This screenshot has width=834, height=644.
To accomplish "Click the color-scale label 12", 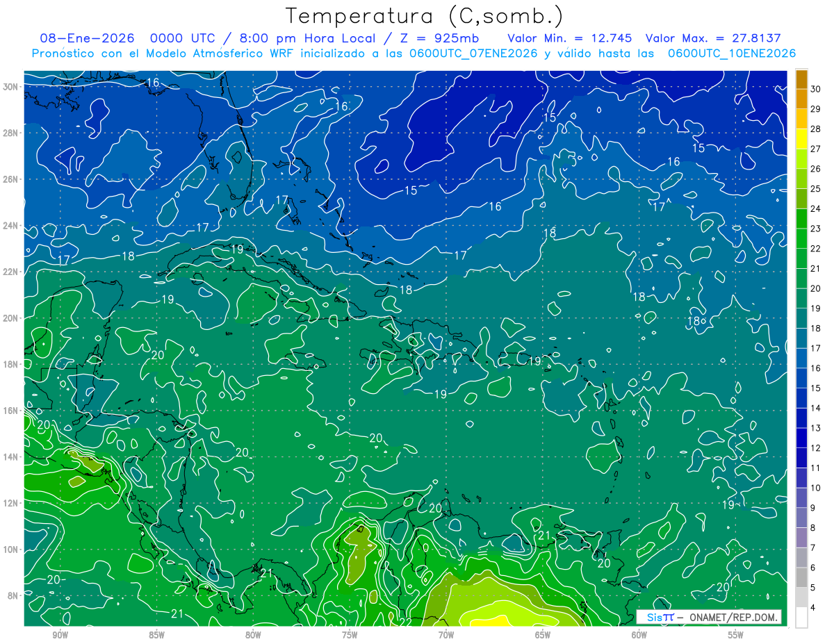I will pyautogui.click(x=815, y=448).
